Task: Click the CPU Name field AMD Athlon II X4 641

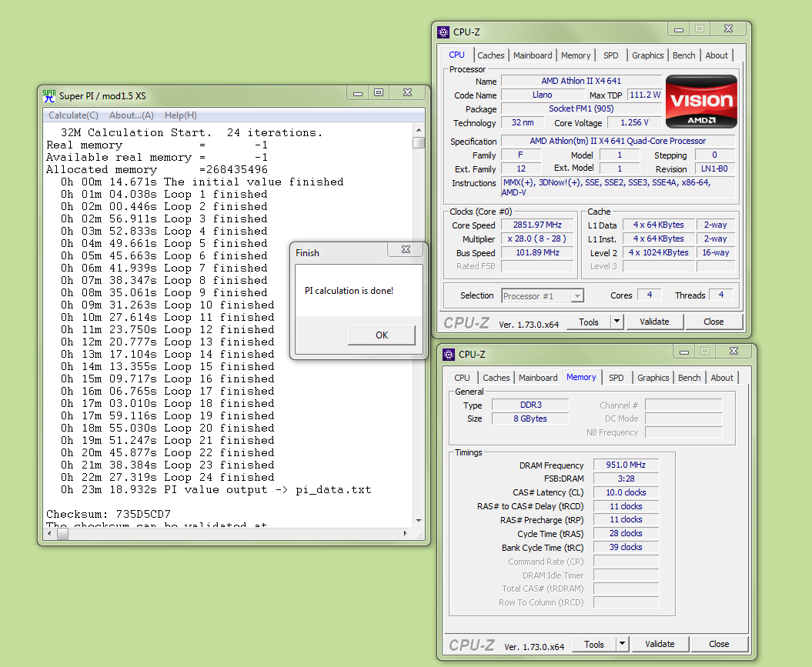Action: click(x=581, y=81)
